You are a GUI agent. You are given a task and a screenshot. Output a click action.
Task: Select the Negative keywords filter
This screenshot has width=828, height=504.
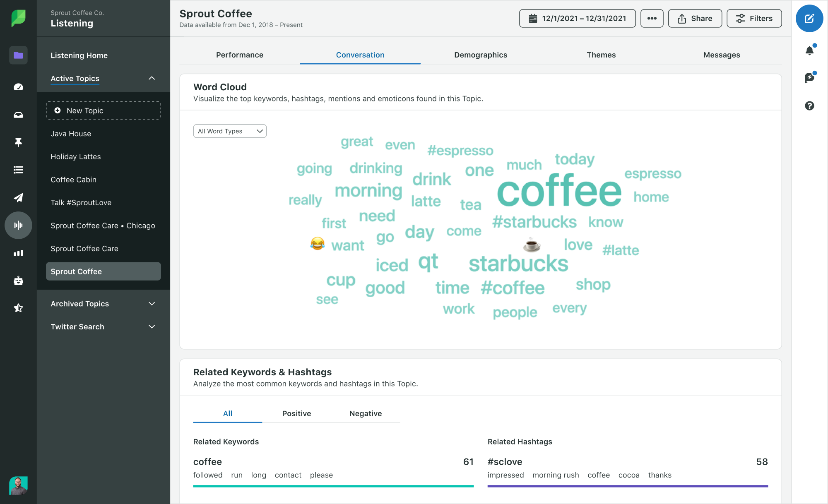coord(365,413)
